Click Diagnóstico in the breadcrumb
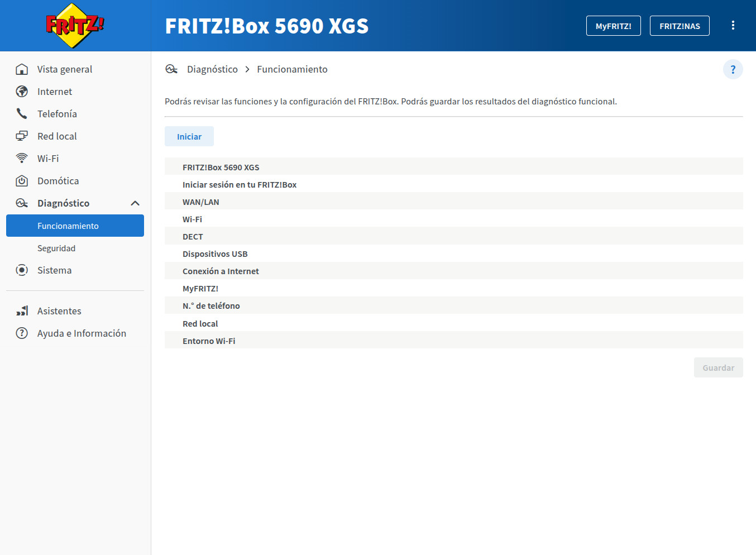The image size is (756, 555). (212, 69)
